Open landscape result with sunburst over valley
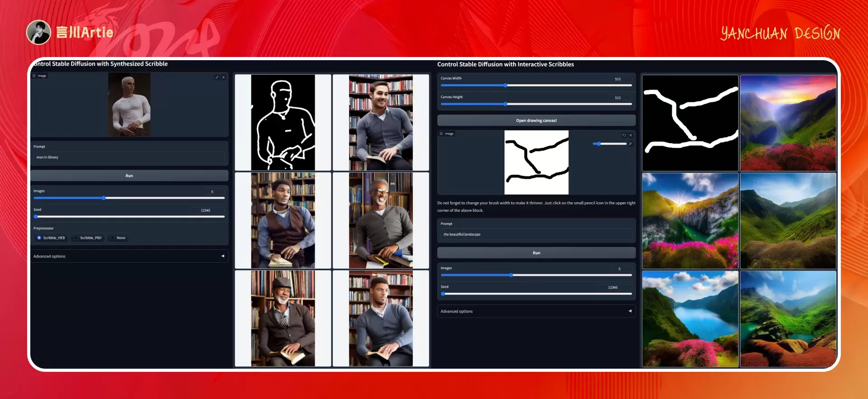 point(690,221)
